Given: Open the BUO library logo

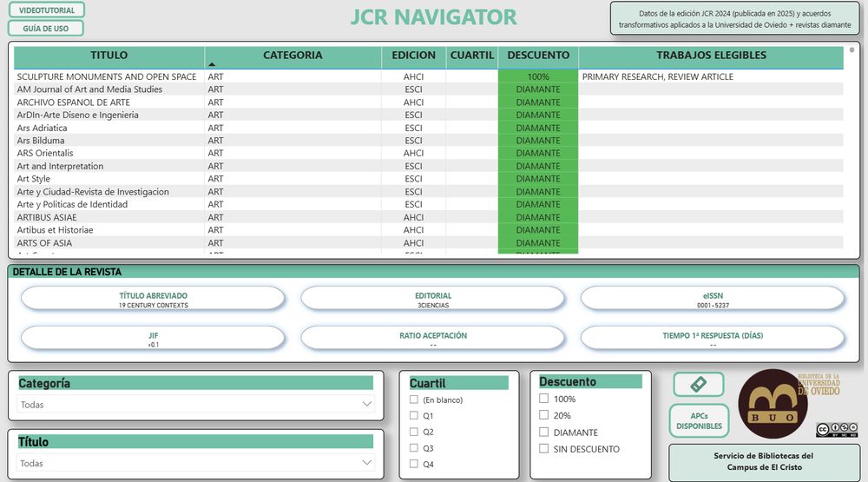Looking at the screenshot, I should [773, 404].
